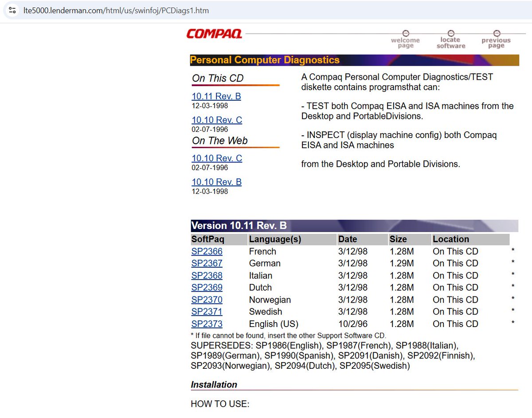Click the 12-03-1998 date under 10.11 Rev. B
532x418 pixels.
210,106
